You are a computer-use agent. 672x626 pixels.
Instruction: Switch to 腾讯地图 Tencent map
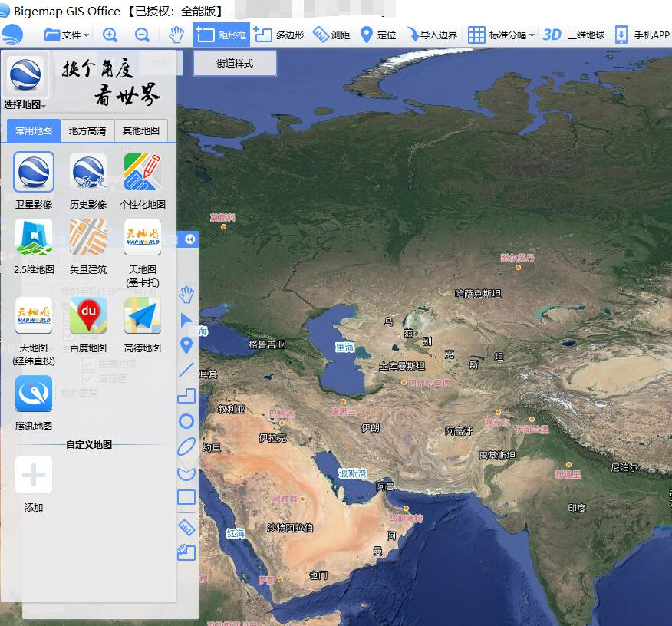pos(34,394)
